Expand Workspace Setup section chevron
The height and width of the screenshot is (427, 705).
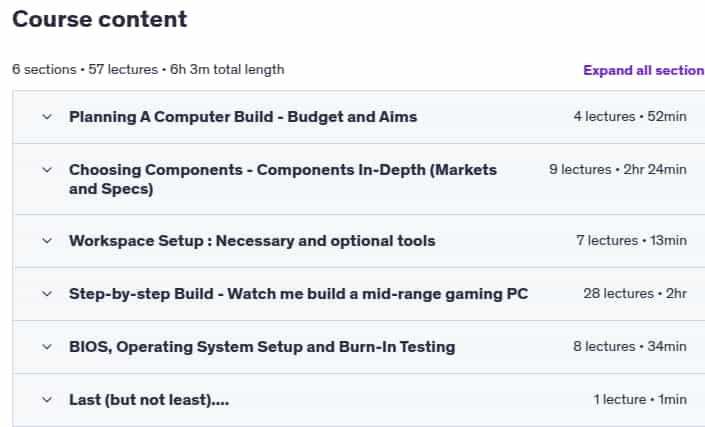pos(47,241)
